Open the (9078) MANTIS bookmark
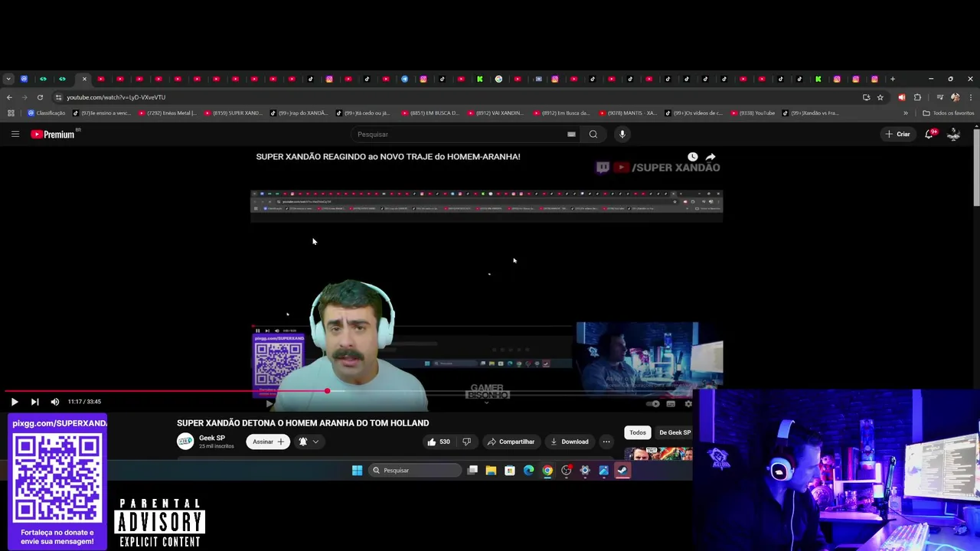The image size is (980, 551). point(629,113)
